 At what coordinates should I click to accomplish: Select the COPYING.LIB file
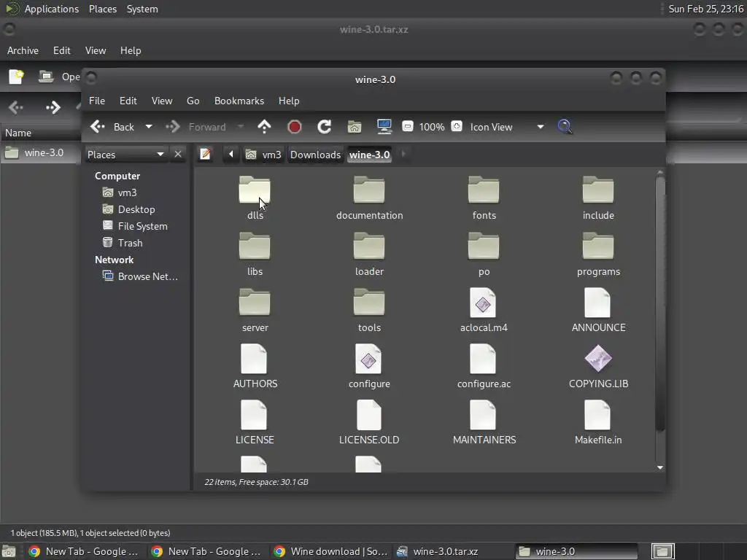pos(598,366)
